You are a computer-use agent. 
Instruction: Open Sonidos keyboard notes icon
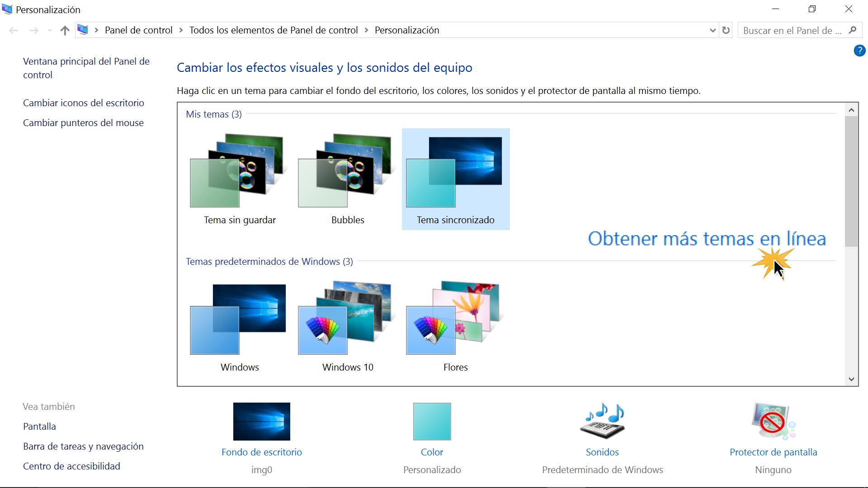click(x=603, y=421)
